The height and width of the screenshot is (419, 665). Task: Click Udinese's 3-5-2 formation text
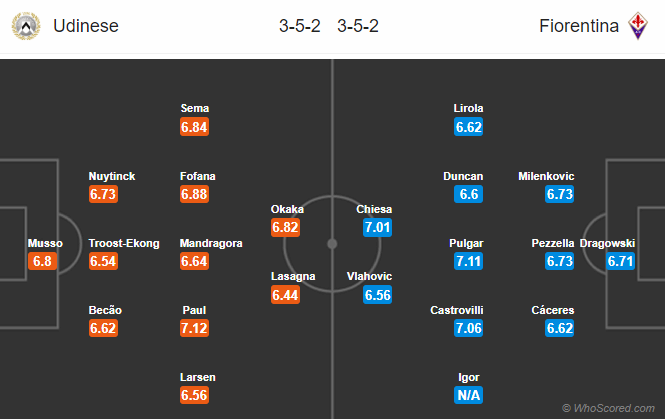pyautogui.click(x=299, y=26)
